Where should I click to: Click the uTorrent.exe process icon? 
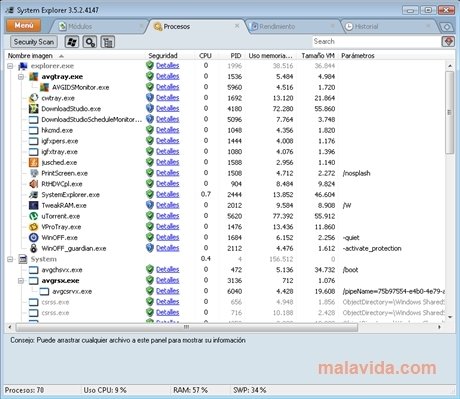point(33,216)
